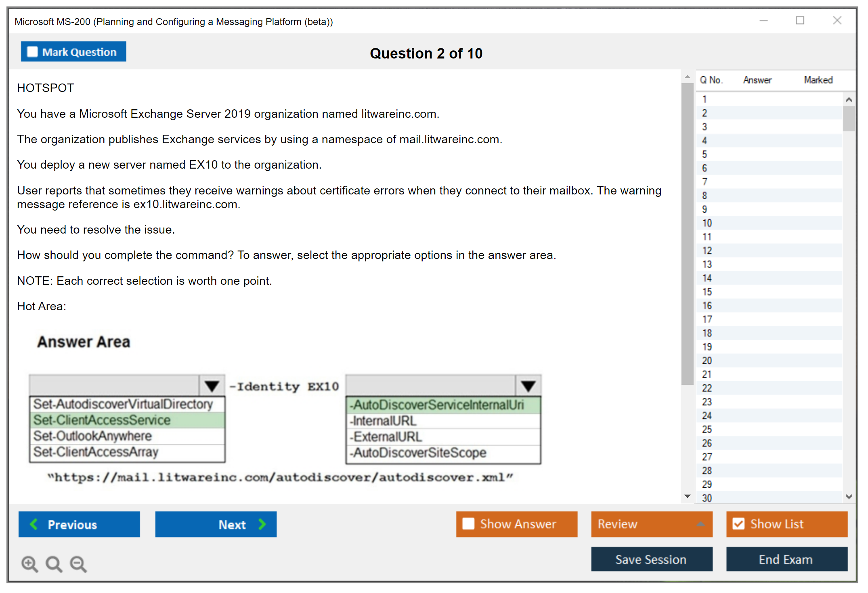Click the zoom in magnifier icon
The image size is (868, 593).
[x=29, y=564]
